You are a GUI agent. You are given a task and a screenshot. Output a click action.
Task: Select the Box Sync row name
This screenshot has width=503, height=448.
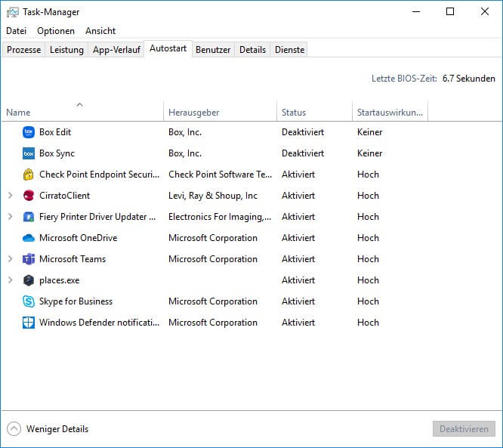click(57, 153)
